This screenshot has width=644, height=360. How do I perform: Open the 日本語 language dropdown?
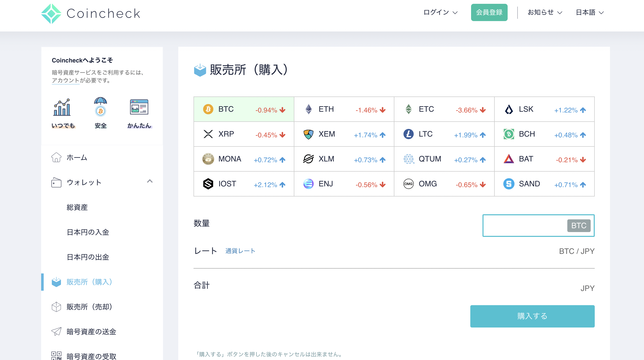click(x=590, y=12)
